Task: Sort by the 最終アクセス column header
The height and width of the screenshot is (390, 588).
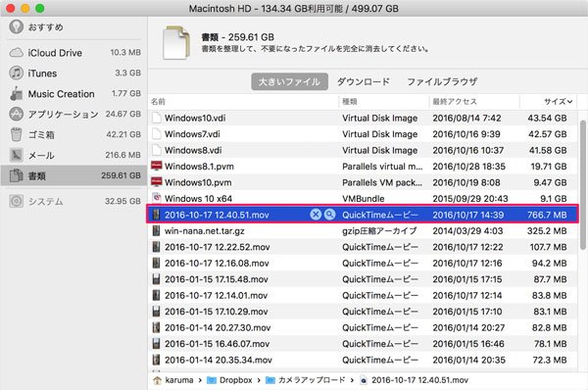Action: (455, 101)
